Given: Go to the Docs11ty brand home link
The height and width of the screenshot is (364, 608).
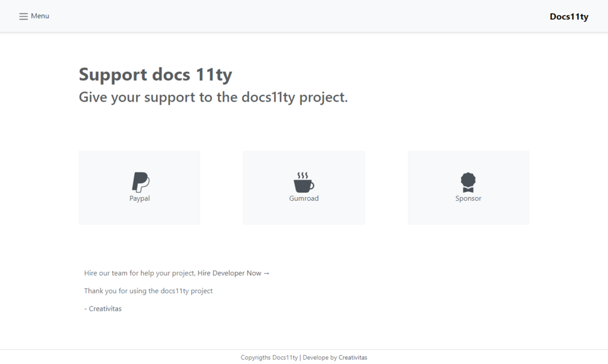Looking at the screenshot, I should tap(569, 16).
